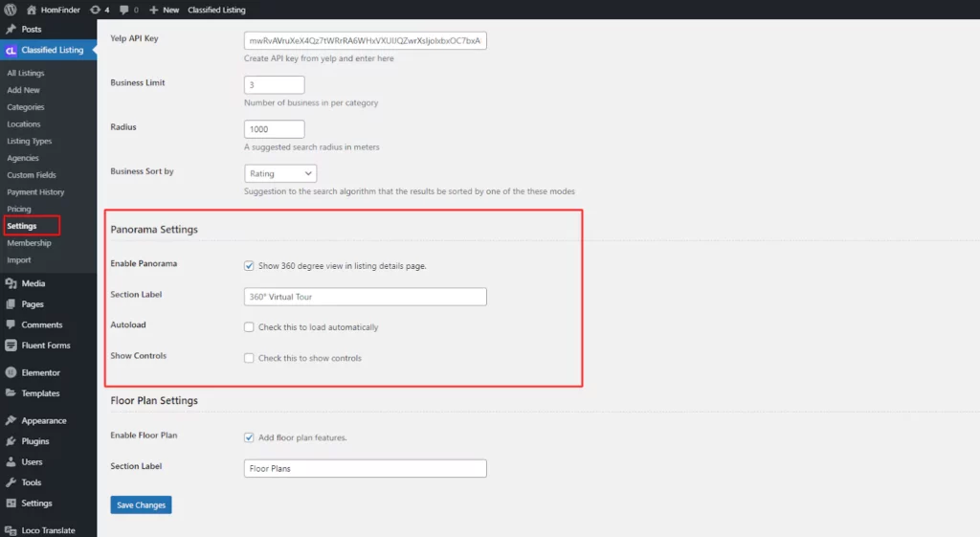Click the Fluent Forms icon
Image resolution: width=980 pixels, height=537 pixels.
coord(11,346)
